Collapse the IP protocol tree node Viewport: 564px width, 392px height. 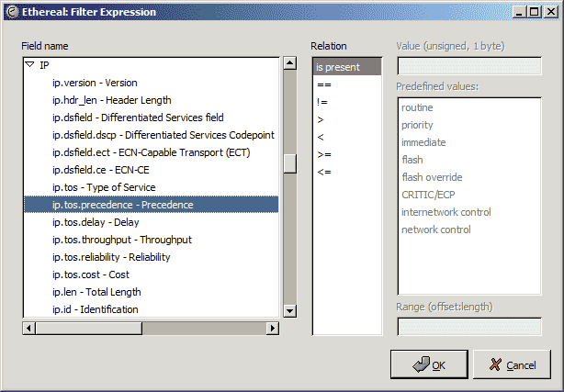(x=30, y=65)
